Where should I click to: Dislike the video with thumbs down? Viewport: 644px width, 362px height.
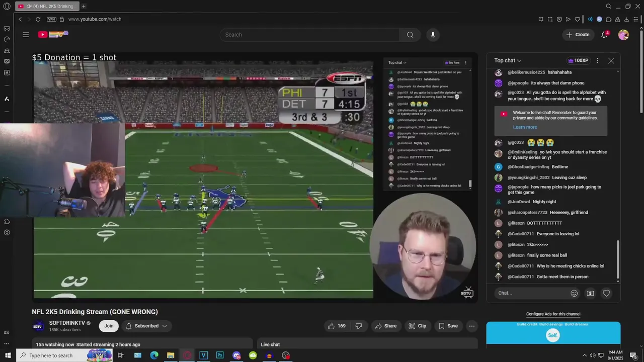(359, 326)
